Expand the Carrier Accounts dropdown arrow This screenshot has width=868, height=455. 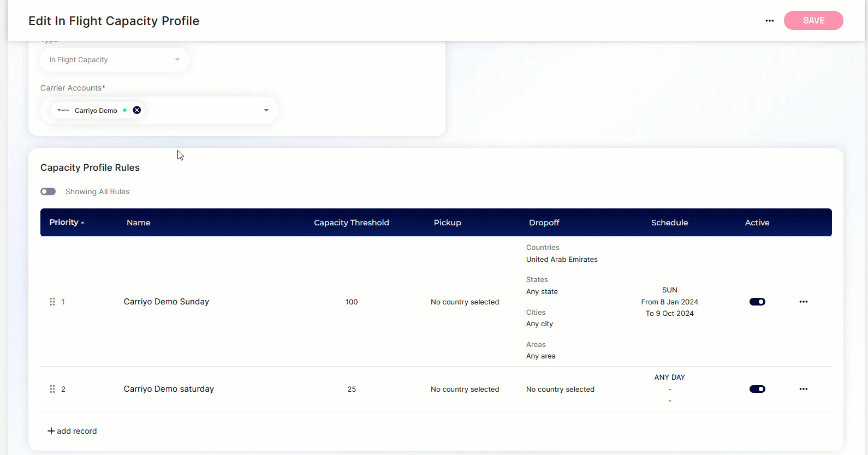point(266,110)
